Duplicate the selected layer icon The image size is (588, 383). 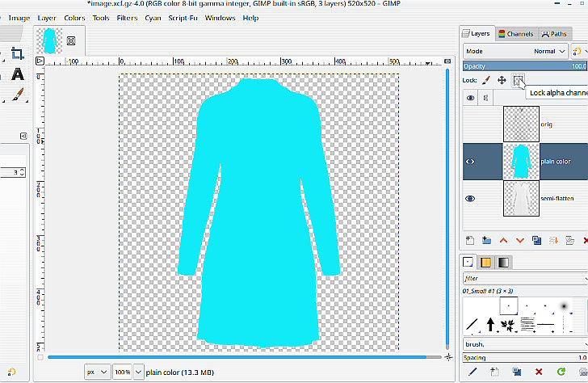[536, 241]
